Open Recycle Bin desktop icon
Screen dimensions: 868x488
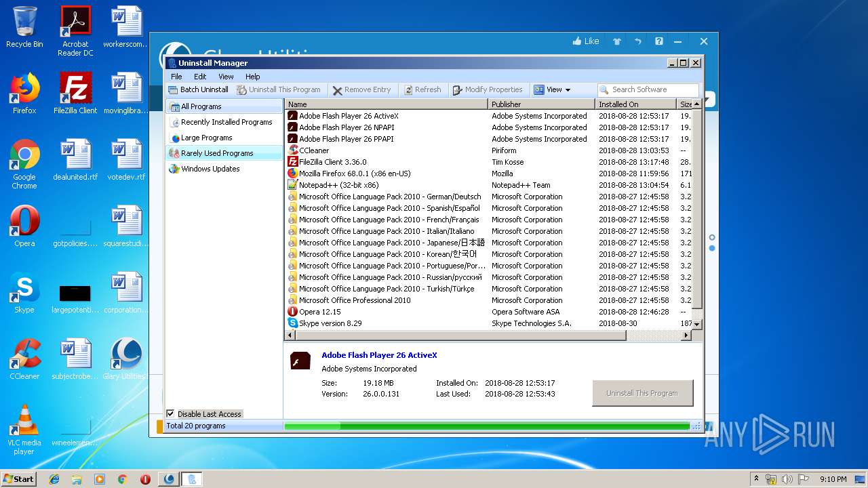pyautogui.click(x=24, y=27)
